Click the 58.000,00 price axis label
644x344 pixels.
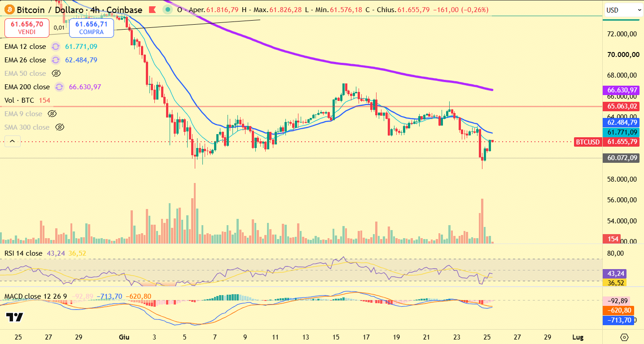622,179
